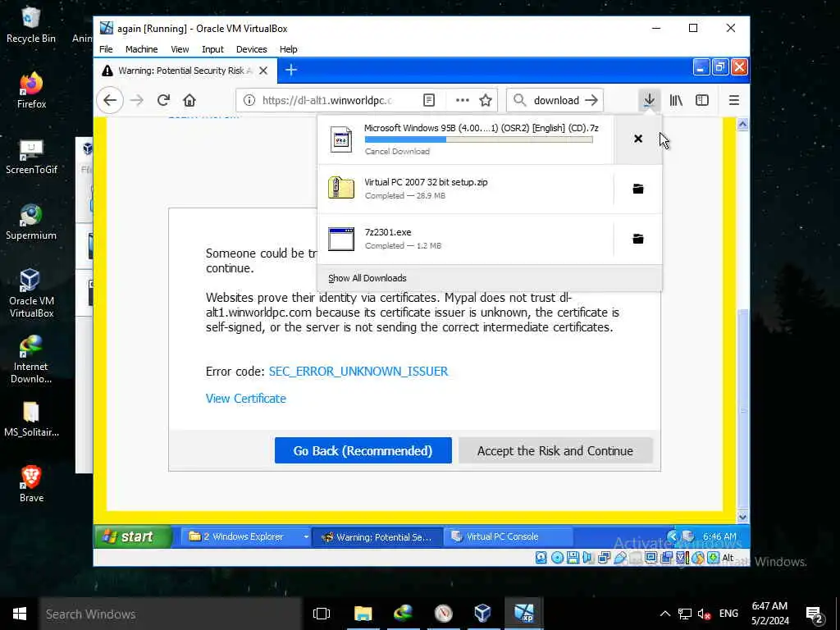This screenshot has width=840, height=630.
Task: Open the Help menu
Action: pos(288,49)
